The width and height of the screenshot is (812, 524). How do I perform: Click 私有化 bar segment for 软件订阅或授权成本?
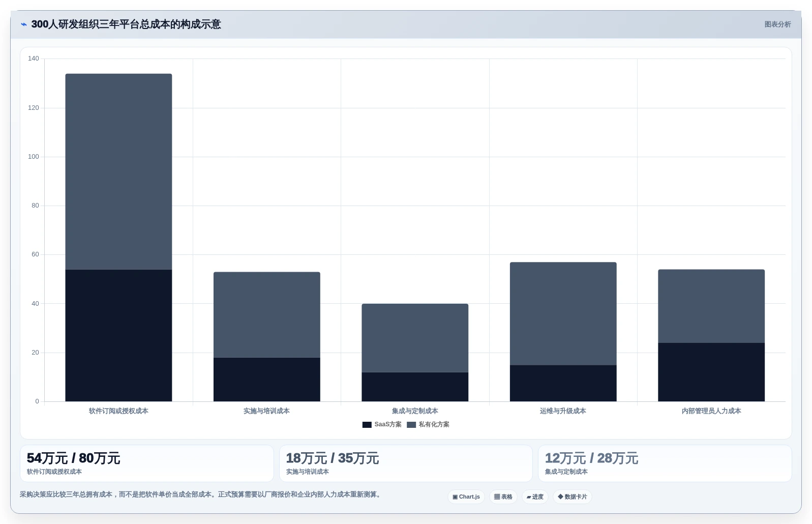[118, 171]
